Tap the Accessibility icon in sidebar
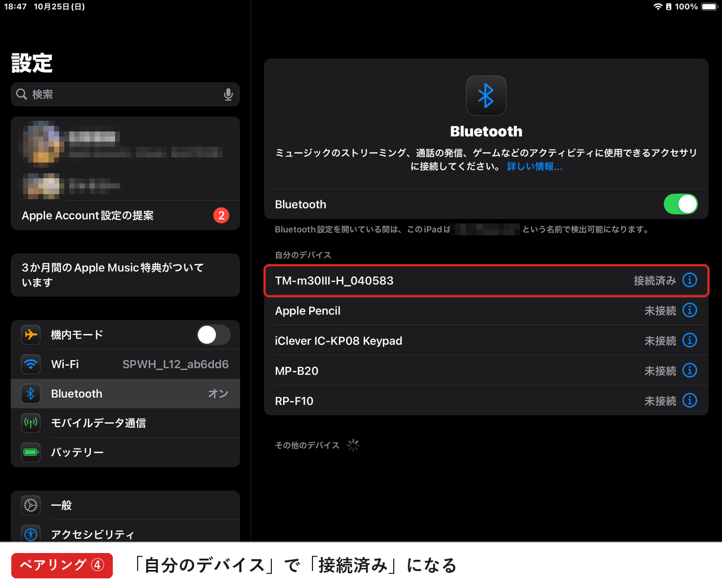Image resolution: width=722 pixels, height=588 pixels. point(31,534)
